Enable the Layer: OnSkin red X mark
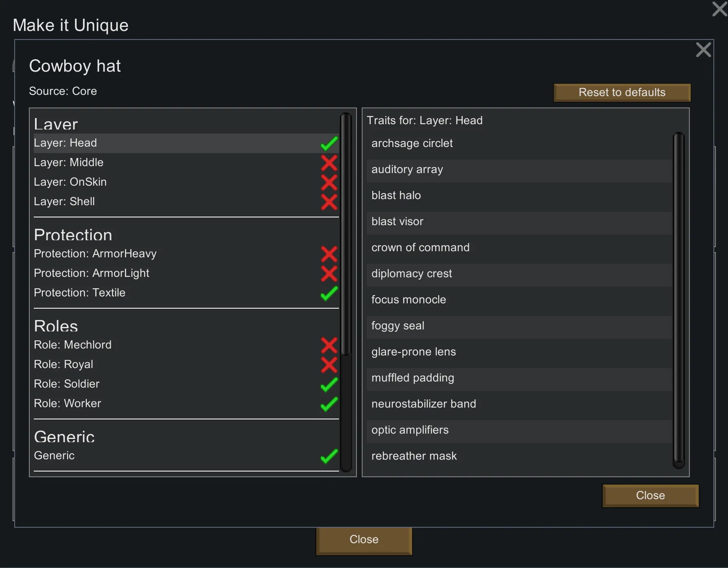Image resolution: width=728 pixels, height=568 pixels. coord(329,182)
